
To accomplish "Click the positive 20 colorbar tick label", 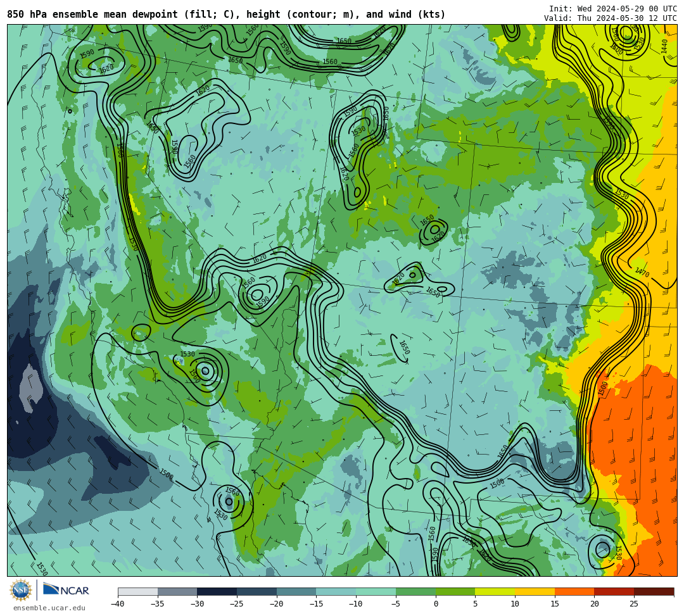I will (x=595, y=604).
